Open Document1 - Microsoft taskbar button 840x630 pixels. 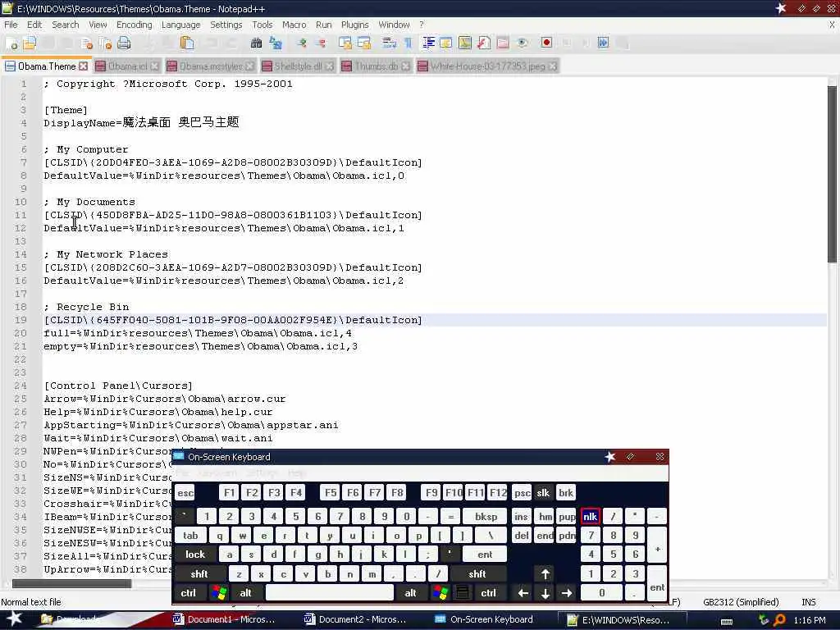point(224,619)
